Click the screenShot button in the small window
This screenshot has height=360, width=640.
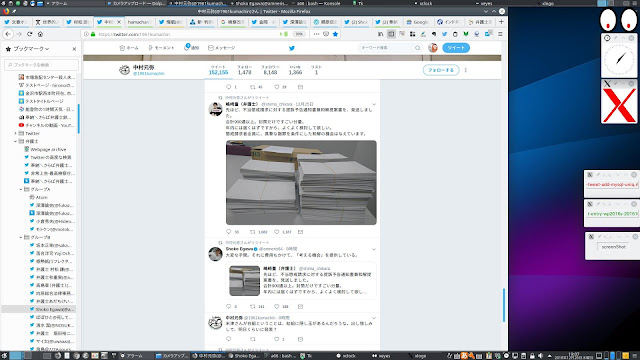coord(613,247)
